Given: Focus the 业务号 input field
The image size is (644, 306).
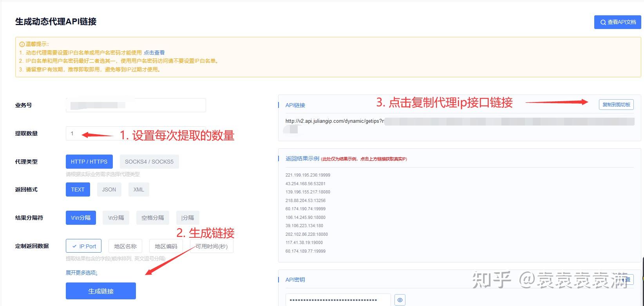Looking at the screenshot, I should coord(136,105).
